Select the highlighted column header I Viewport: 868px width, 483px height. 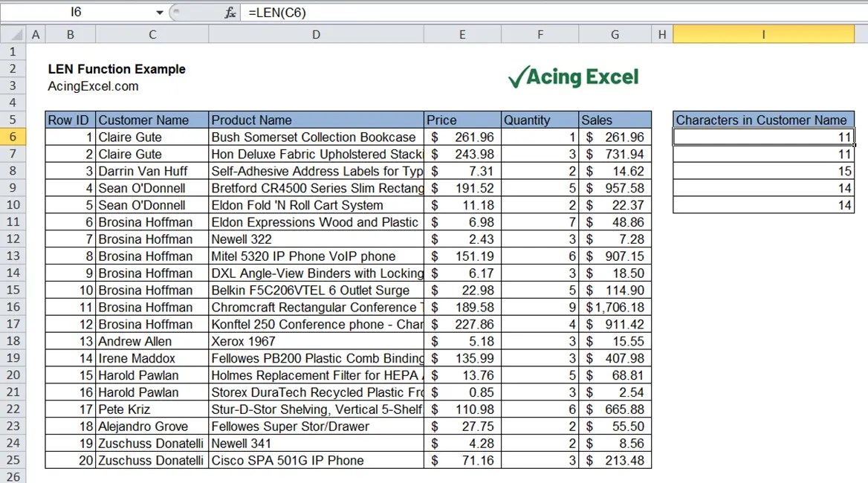click(763, 34)
